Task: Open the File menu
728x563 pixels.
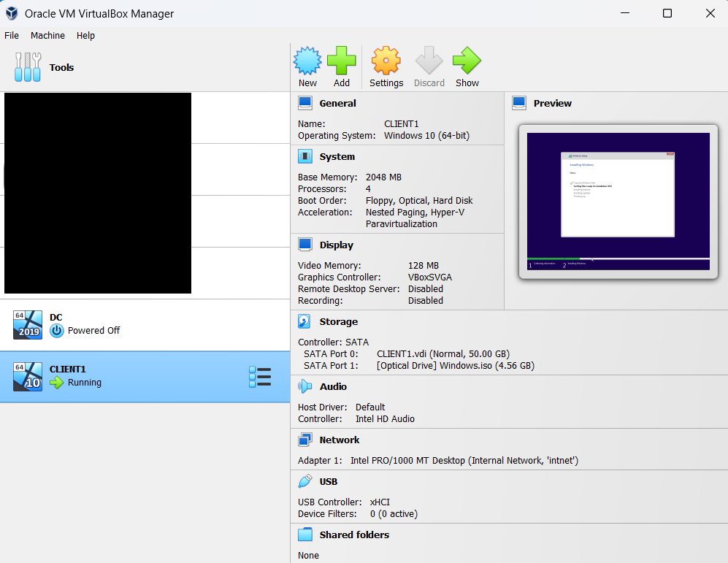Action: pos(12,35)
